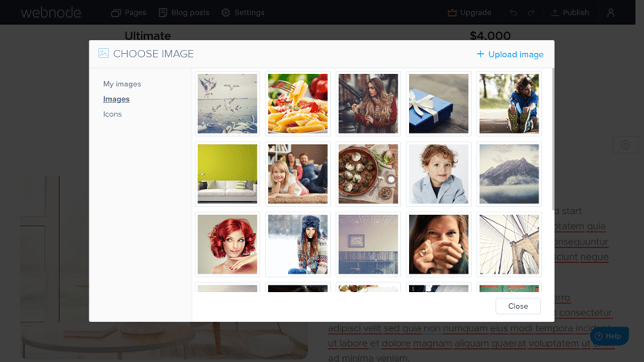This screenshot has height=362, width=644.
Task: Select the Images category
Action: click(116, 99)
